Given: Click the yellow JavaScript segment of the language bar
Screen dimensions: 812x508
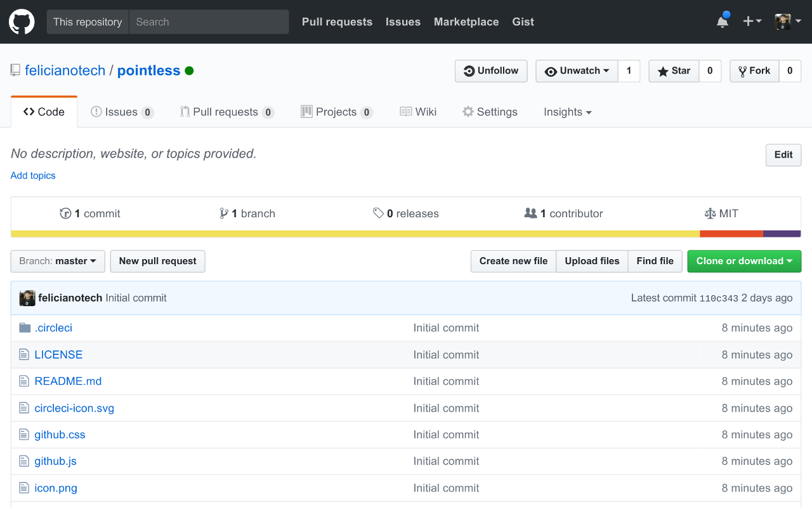Looking at the screenshot, I should click(355, 234).
